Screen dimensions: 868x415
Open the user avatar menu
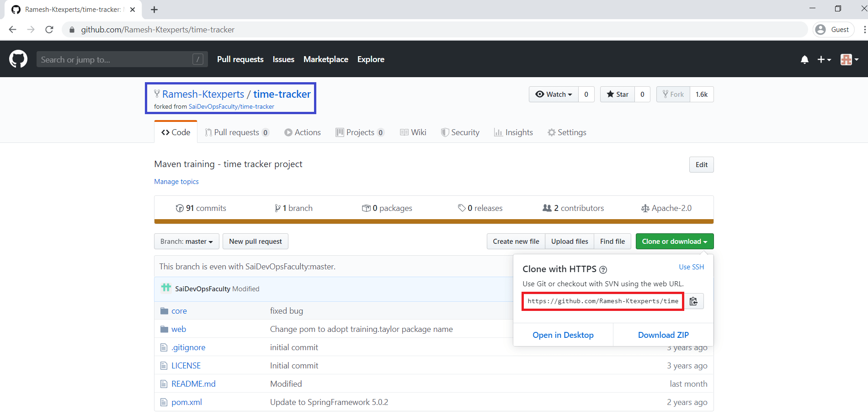pos(849,60)
